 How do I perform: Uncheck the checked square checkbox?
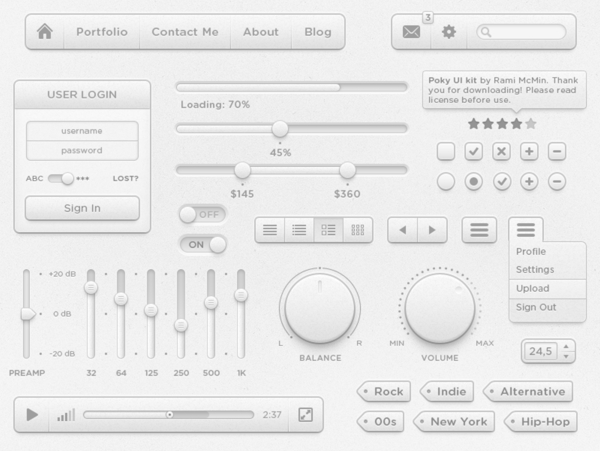(x=473, y=151)
